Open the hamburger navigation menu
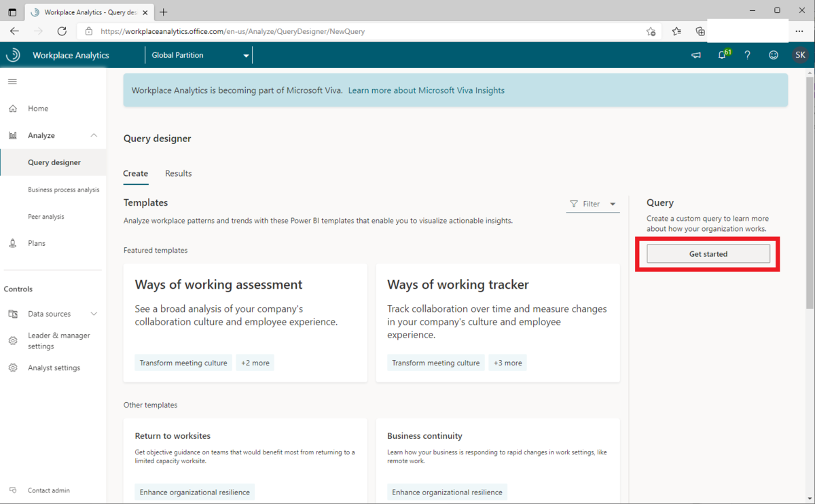The height and width of the screenshot is (504, 815). pos(12,82)
